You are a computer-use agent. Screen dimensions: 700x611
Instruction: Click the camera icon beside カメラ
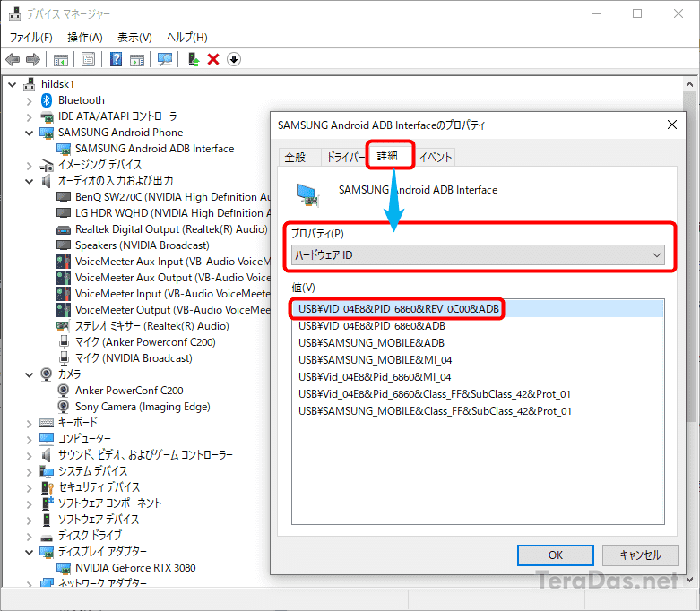[47, 374]
